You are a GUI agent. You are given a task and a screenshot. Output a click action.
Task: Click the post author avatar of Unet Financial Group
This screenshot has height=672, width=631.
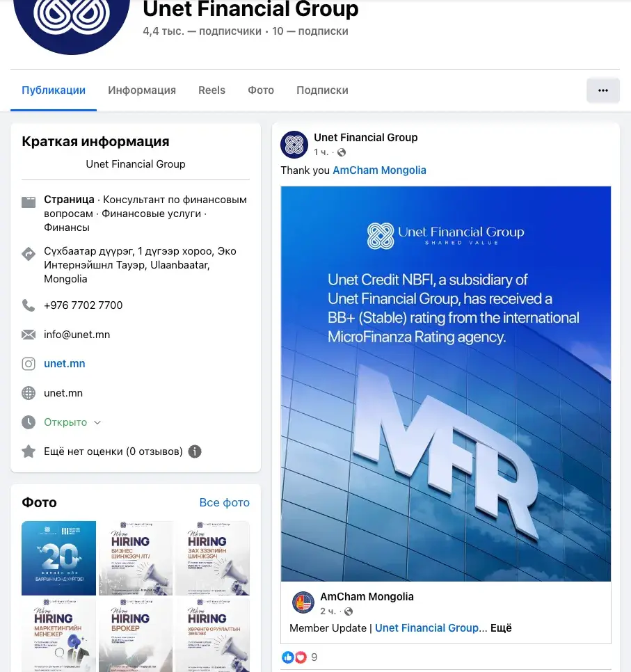294,145
